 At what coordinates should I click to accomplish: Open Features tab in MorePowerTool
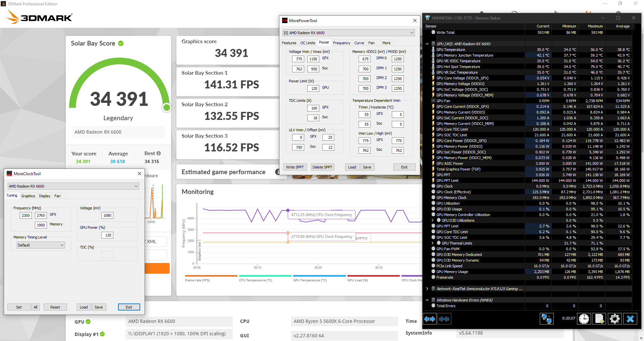[289, 43]
